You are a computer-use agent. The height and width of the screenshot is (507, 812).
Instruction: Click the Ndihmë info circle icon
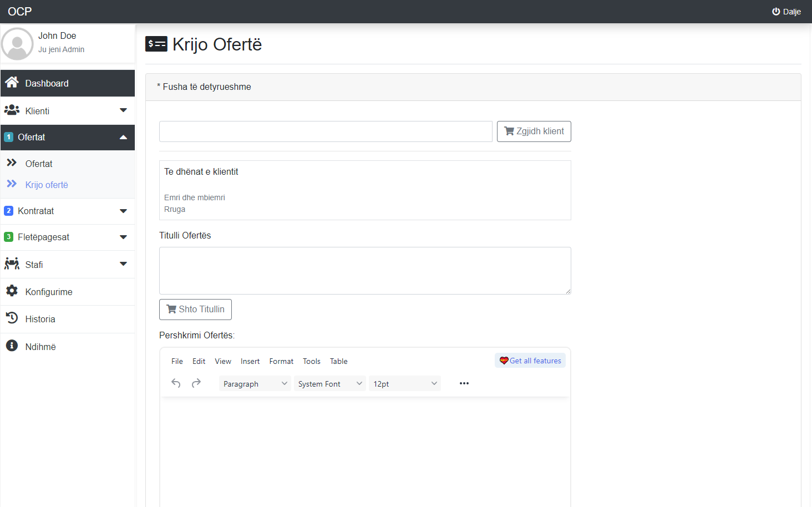pos(12,346)
